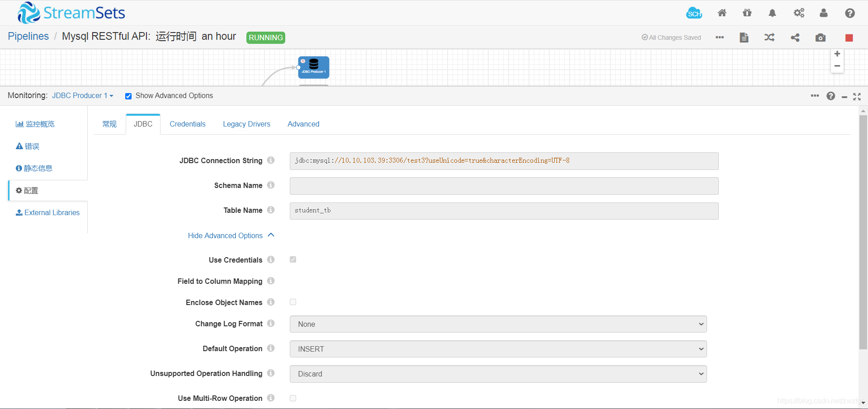Image resolution: width=868 pixels, height=409 pixels.
Task: Open Unsupported Operation Handling Discard dropdown
Action: click(498, 374)
